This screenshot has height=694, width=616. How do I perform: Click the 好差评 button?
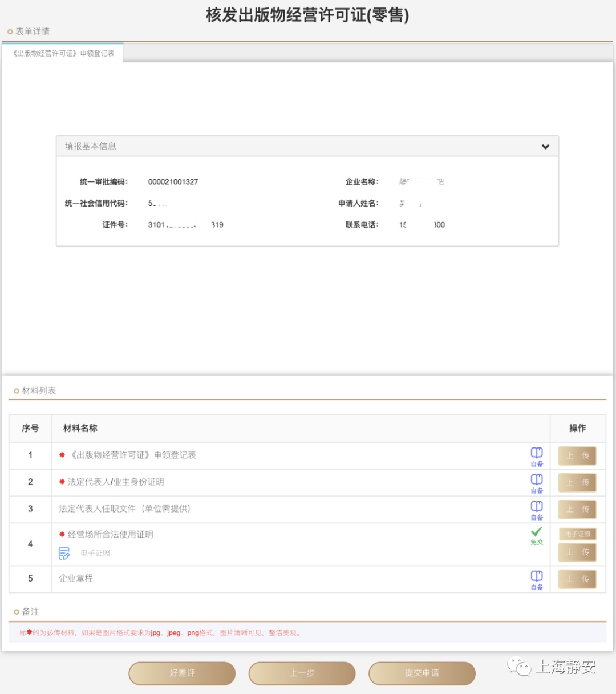[182, 673]
